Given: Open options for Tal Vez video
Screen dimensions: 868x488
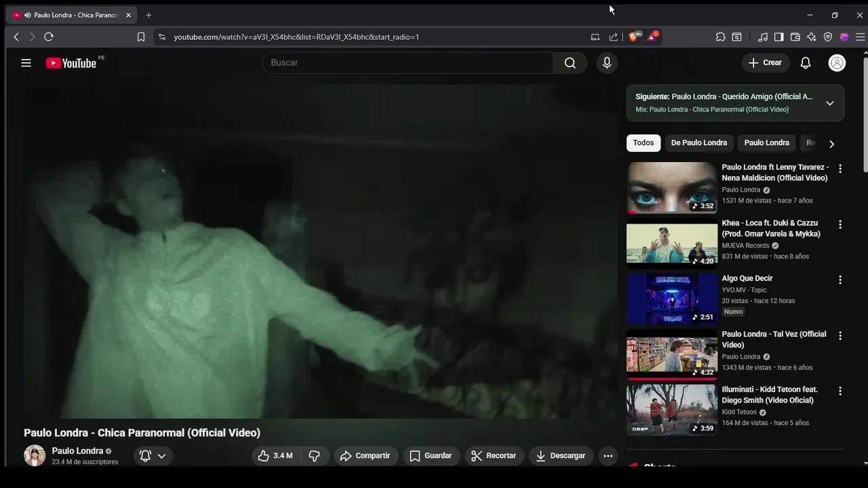Looking at the screenshot, I should tap(840, 335).
